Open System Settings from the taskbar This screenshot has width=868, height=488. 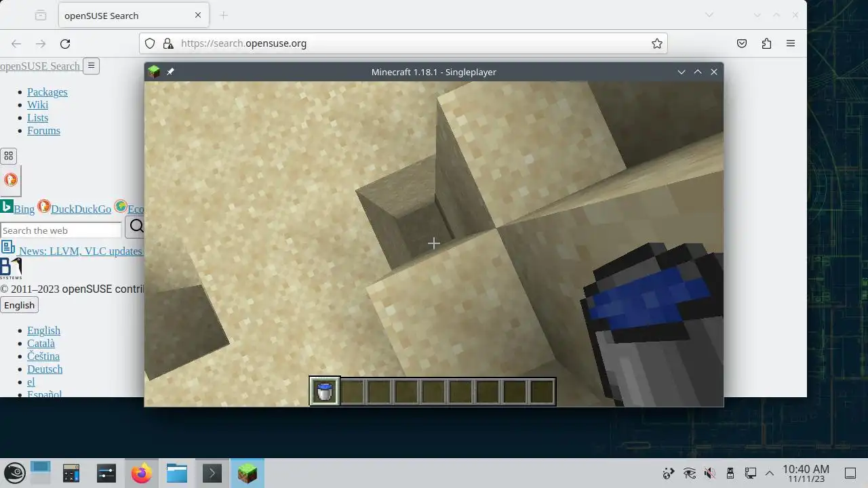(106, 473)
